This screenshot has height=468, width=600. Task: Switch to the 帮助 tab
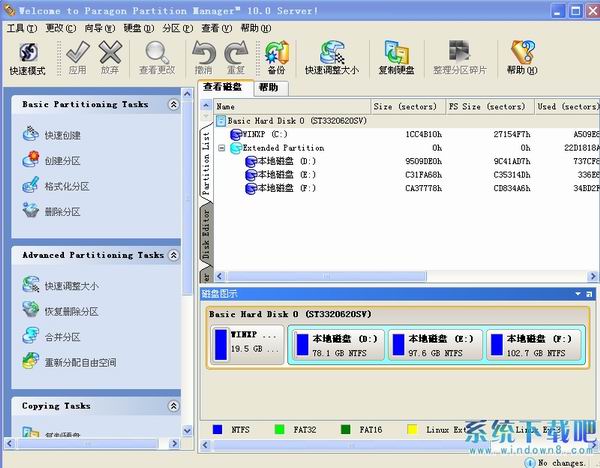click(269, 88)
